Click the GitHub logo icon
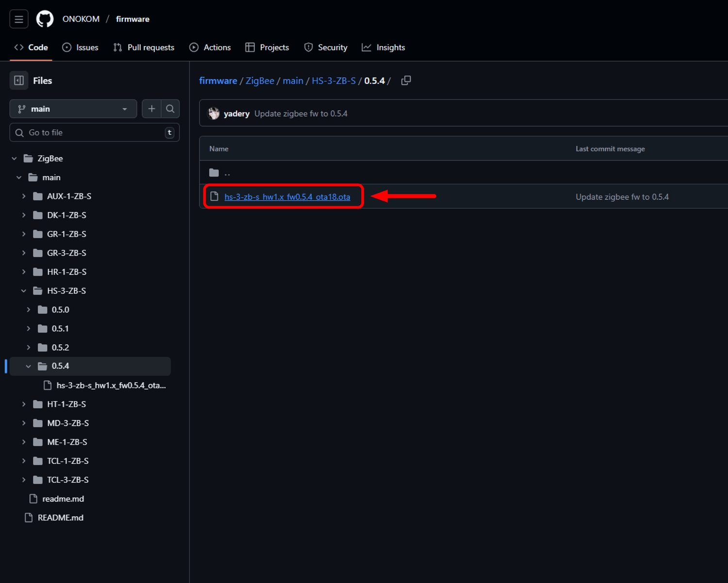Viewport: 728px width, 583px height. tap(45, 19)
